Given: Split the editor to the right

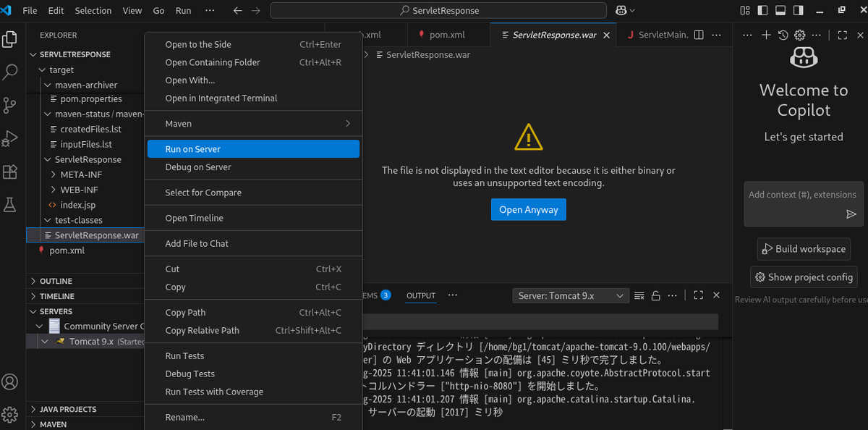Looking at the screenshot, I should (699, 35).
